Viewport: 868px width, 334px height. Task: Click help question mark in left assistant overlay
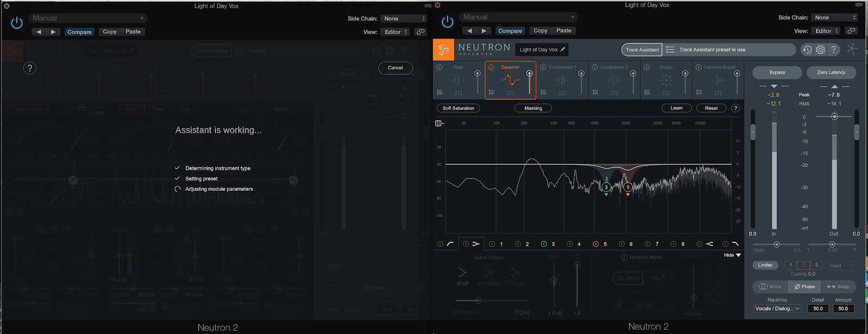click(30, 68)
